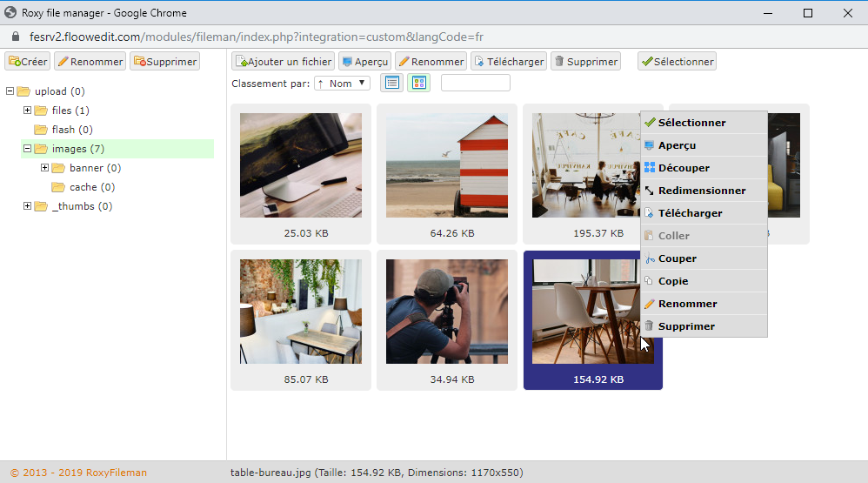Viewport: 868px width, 483px height.
Task: Click Renommer in the file toolbar
Action: (431, 62)
